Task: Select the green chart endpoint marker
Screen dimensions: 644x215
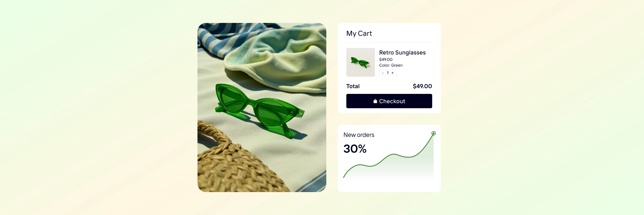Action: 434,133
